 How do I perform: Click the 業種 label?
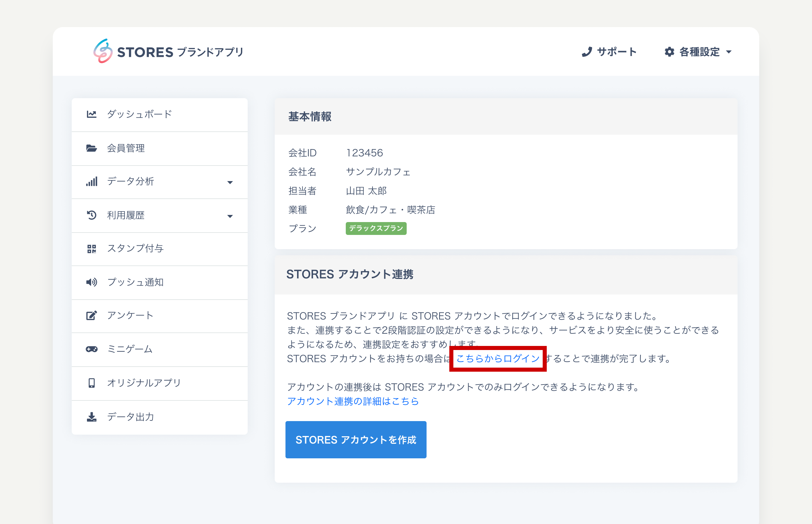tap(297, 210)
